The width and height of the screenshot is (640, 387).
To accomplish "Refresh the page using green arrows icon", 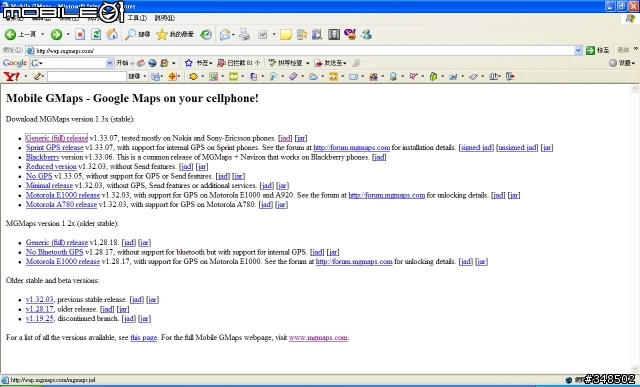I will [96, 35].
